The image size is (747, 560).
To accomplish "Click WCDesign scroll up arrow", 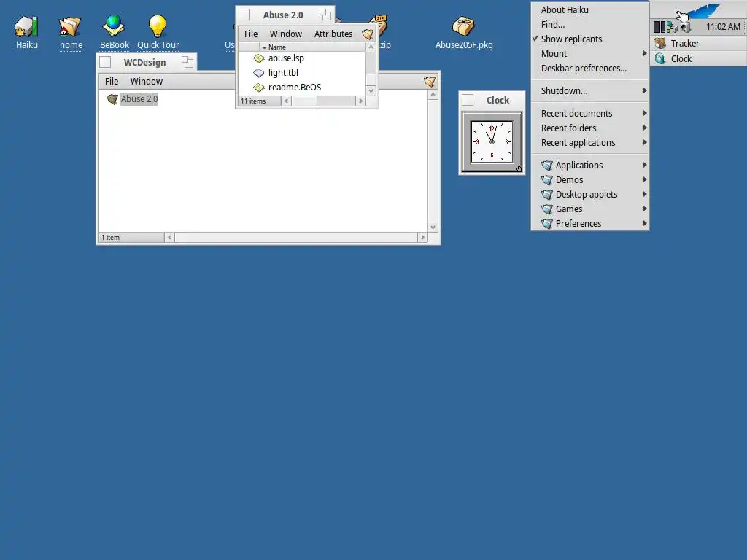I will coord(433,94).
